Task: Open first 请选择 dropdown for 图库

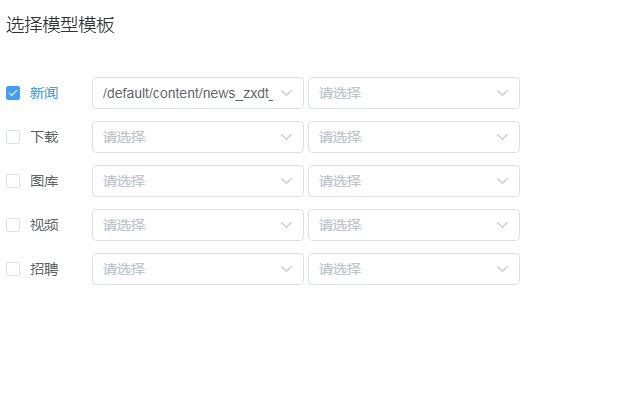Action: (197, 181)
